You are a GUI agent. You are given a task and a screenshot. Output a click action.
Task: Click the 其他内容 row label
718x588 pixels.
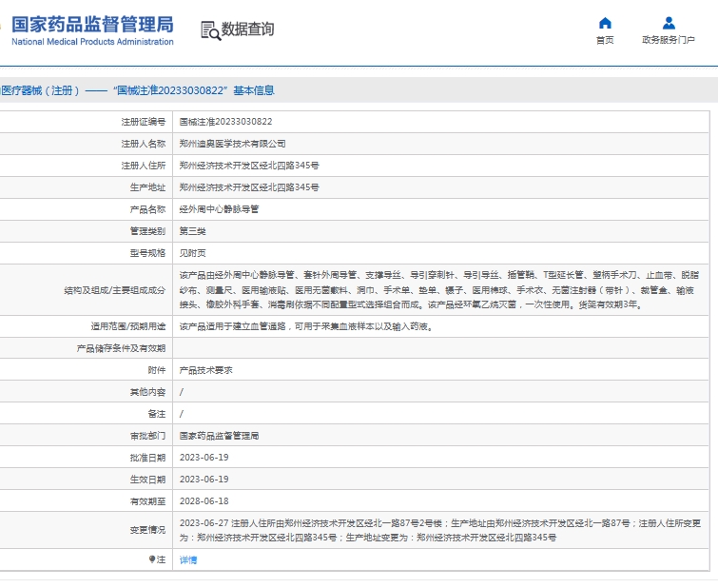point(148,392)
